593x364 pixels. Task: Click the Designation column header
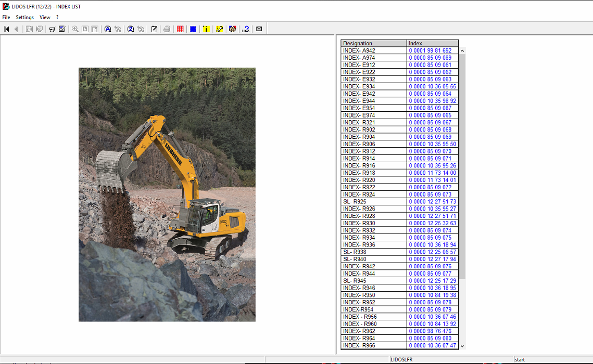pyautogui.click(x=374, y=43)
